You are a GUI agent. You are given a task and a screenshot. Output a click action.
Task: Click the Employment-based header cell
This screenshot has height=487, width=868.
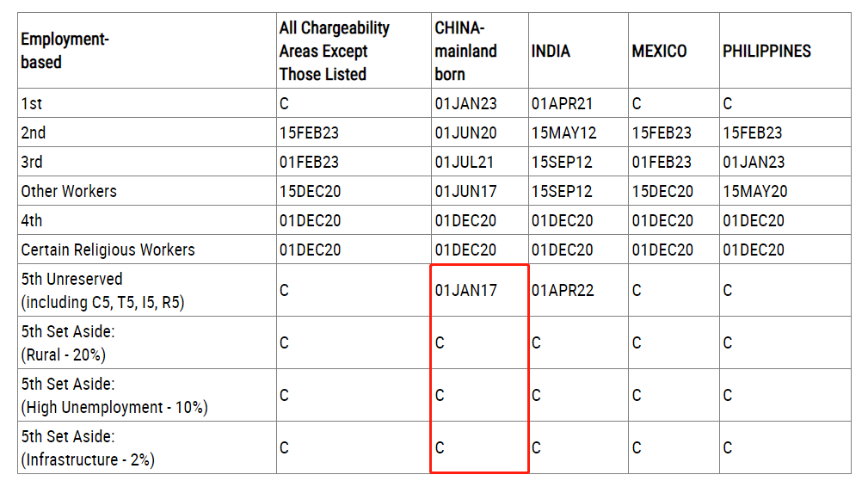click(65, 51)
